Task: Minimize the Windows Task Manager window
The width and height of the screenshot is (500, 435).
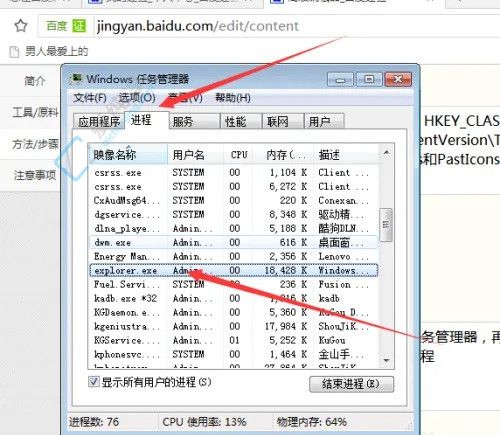Action: [340, 79]
